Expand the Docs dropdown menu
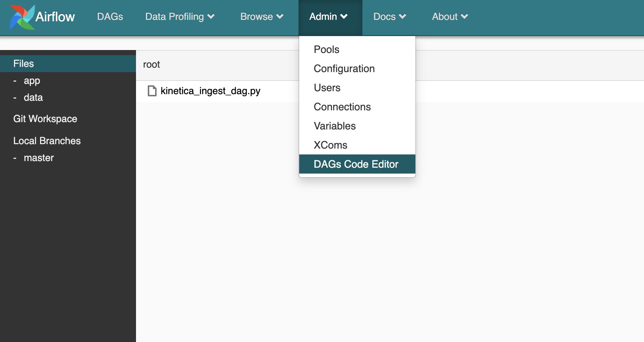This screenshot has height=342, width=644. (390, 17)
